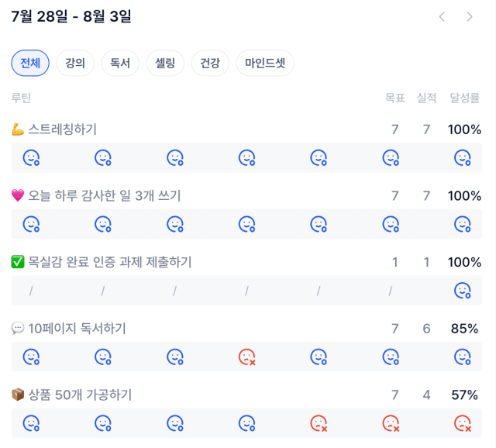Click last blue smiley in 목실감 완료 row

[463, 291]
